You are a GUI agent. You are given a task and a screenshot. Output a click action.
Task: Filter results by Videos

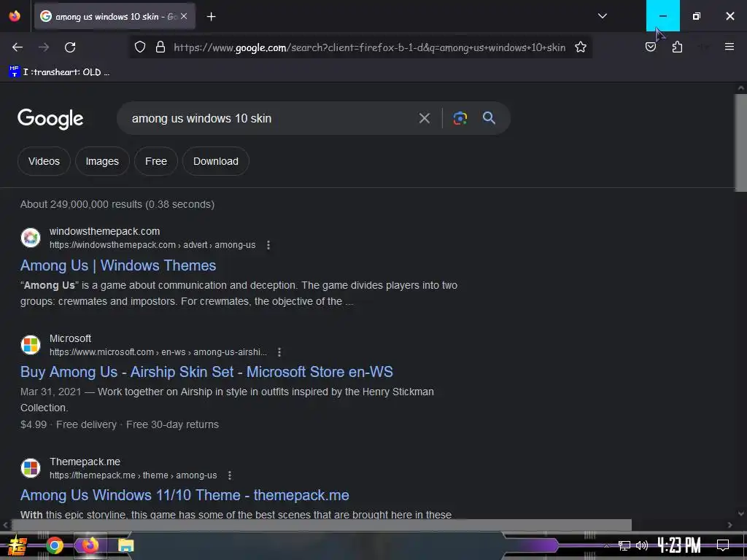click(x=44, y=161)
